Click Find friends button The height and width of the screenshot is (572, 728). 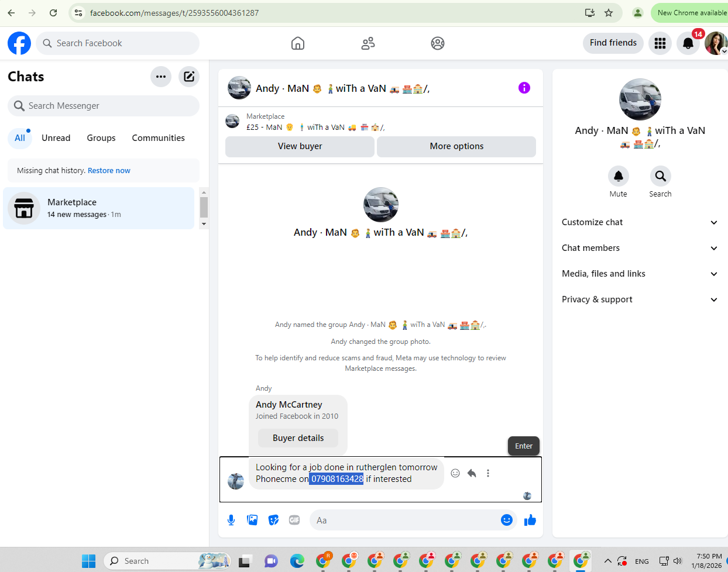pos(613,43)
